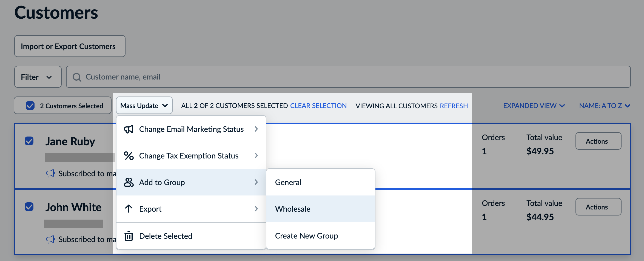The width and height of the screenshot is (644, 261).
Task: Click the upload arrow icon beside Export
Action: click(129, 209)
